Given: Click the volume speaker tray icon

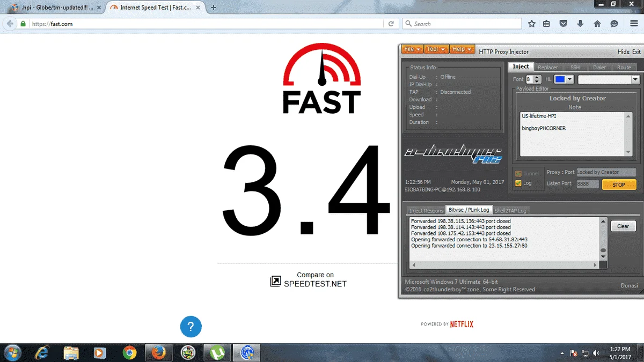Looking at the screenshot, I should [596, 353].
